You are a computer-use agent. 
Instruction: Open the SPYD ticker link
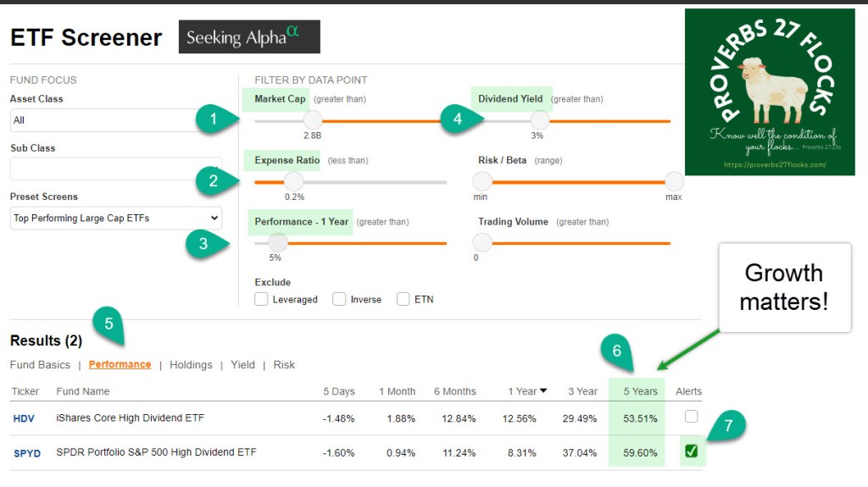(x=27, y=452)
